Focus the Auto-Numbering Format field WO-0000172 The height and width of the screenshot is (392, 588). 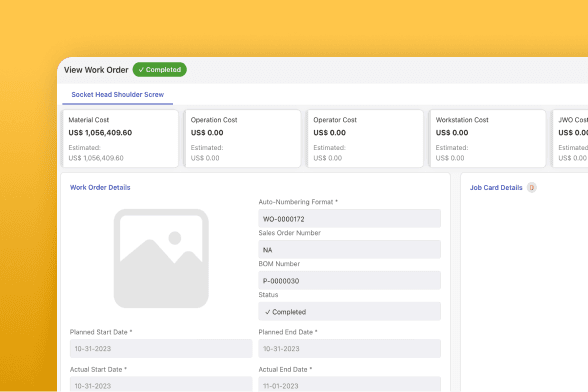(350, 218)
